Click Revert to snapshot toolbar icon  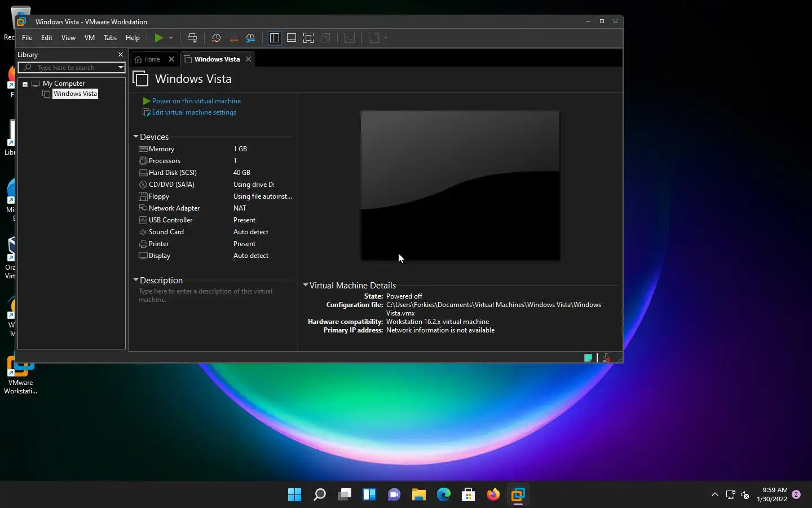click(x=233, y=38)
